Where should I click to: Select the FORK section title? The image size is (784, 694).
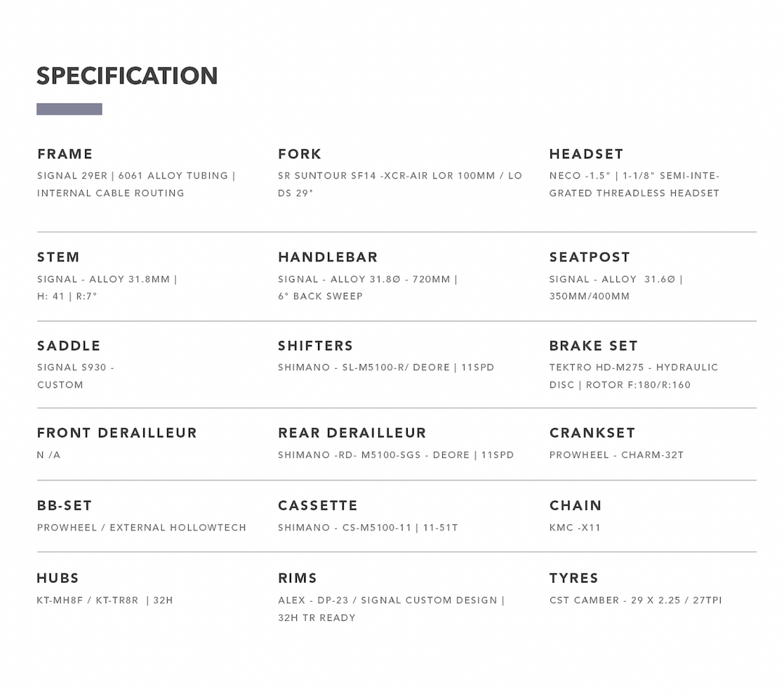click(x=300, y=154)
